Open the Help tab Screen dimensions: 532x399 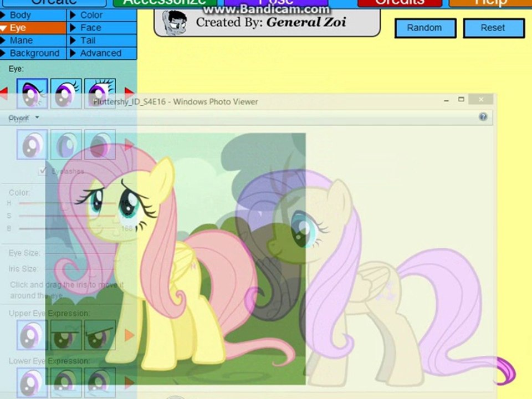(x=490, y=3)
